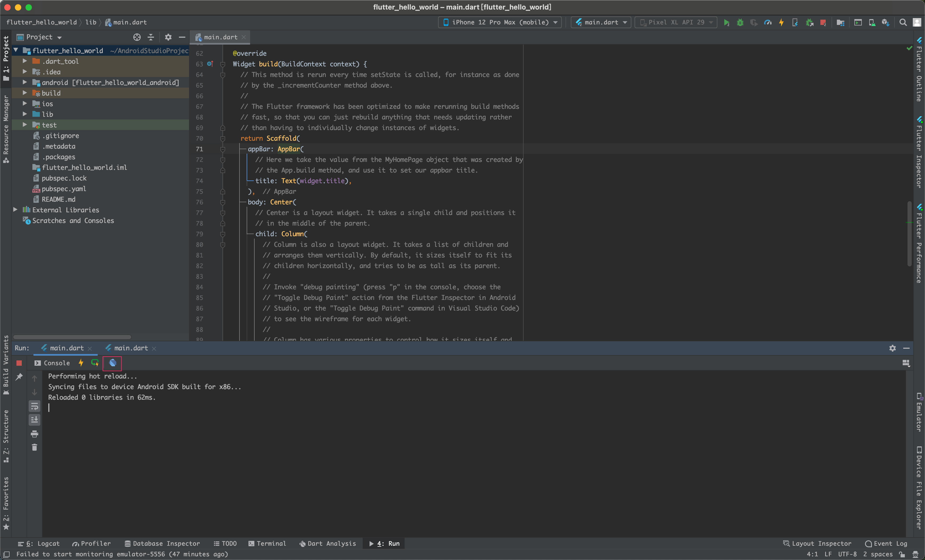Click the Hot Reload lightning icon in Run panel
Viewport: 925px width, 560px height.
click(x=81, y=363)
